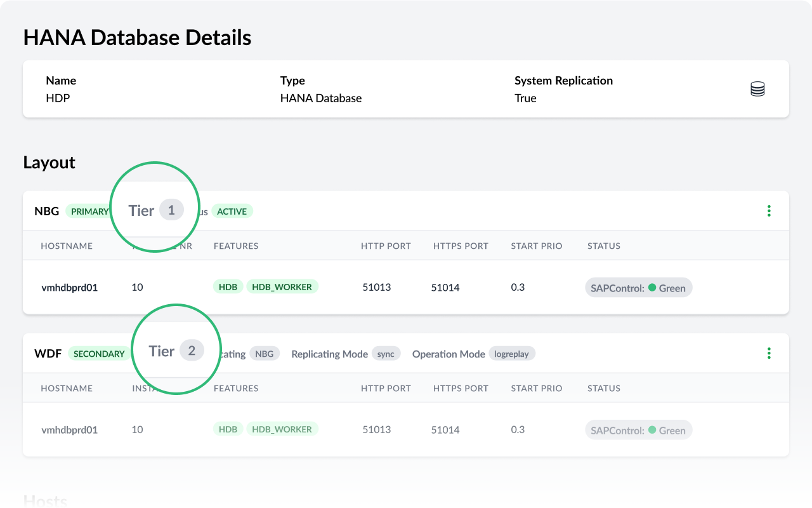Click the SAPControl Green status chip for NBG

[638, 288]
